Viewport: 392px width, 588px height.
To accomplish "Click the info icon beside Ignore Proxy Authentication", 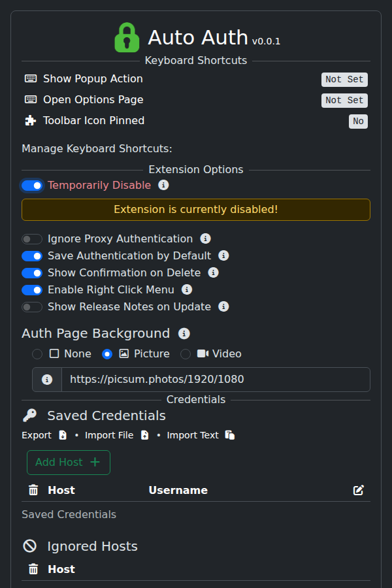I will (205, 238).
